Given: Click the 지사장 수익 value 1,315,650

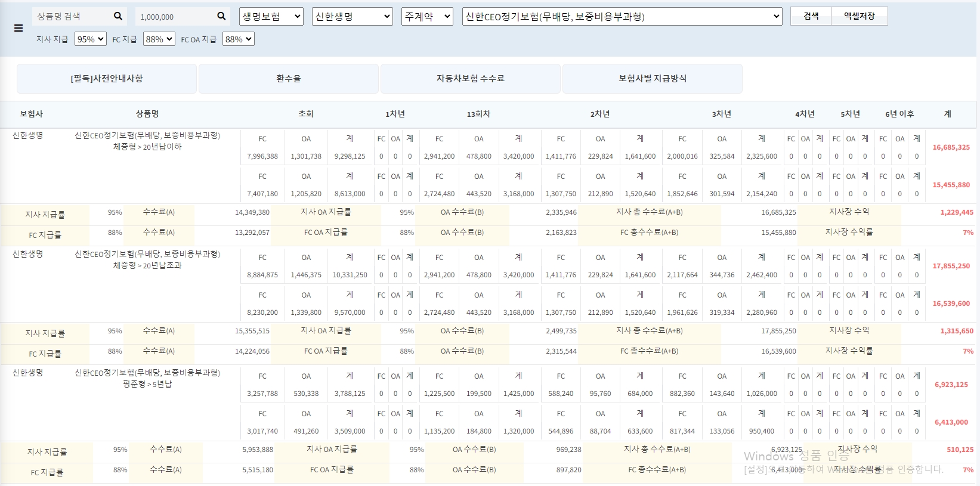Looking at the screenshot, I should pos(957,331).
